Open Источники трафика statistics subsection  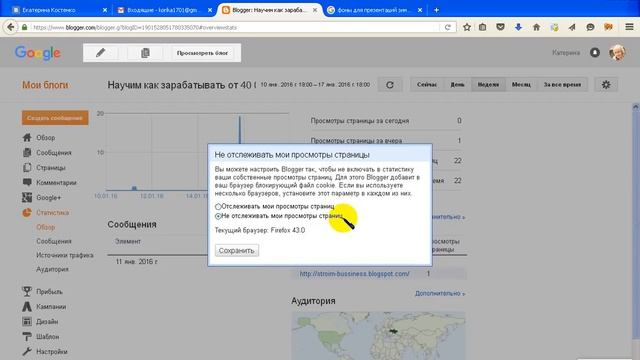(x=64, y=255)
